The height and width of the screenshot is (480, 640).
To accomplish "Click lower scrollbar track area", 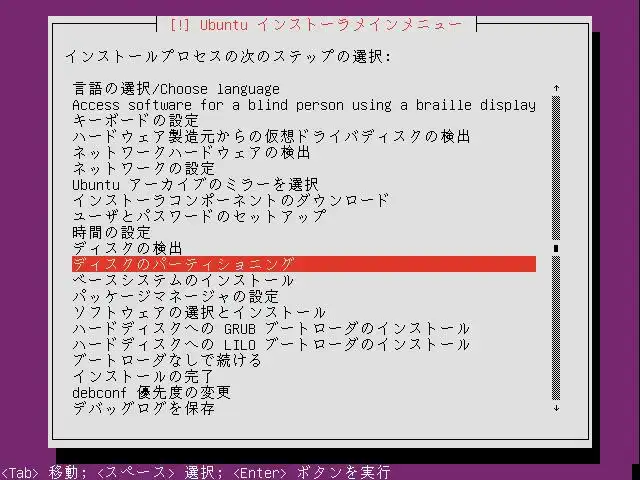I will [556, 328].
